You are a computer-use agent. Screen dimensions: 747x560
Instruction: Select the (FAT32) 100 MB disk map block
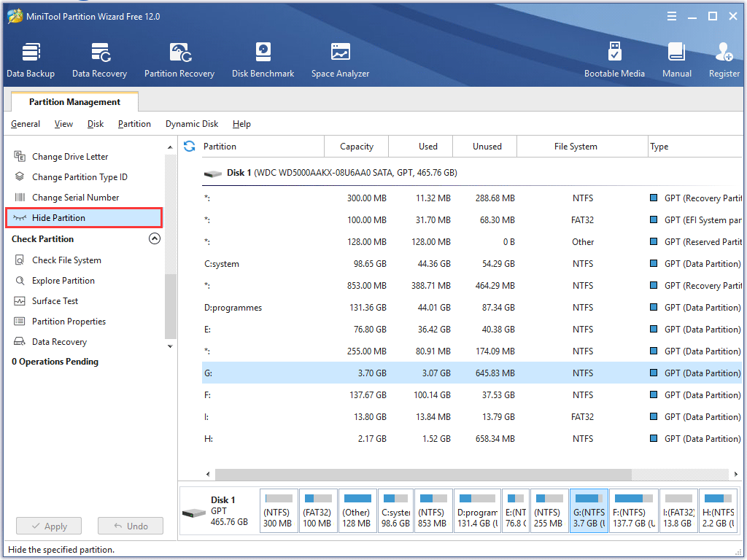[318, 511]
